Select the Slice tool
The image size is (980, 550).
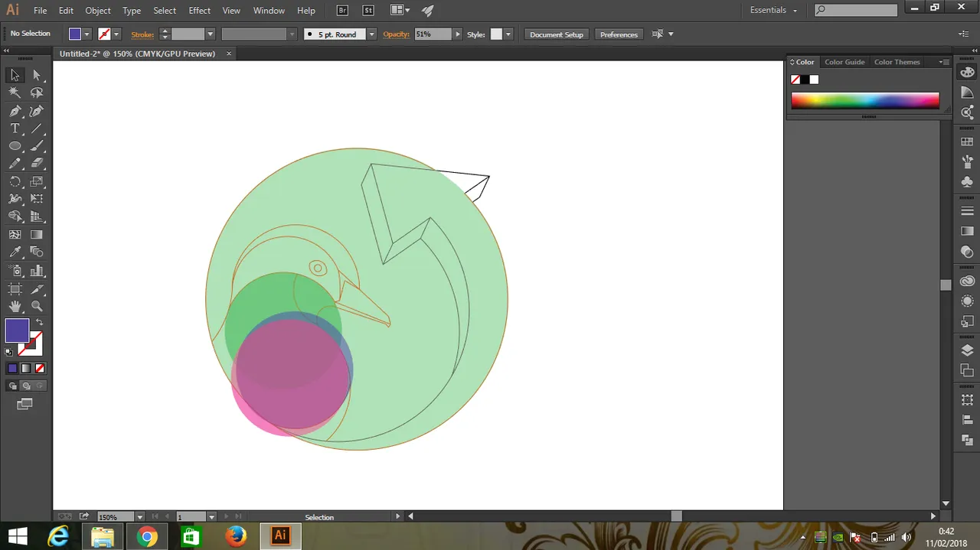(37, 289)
